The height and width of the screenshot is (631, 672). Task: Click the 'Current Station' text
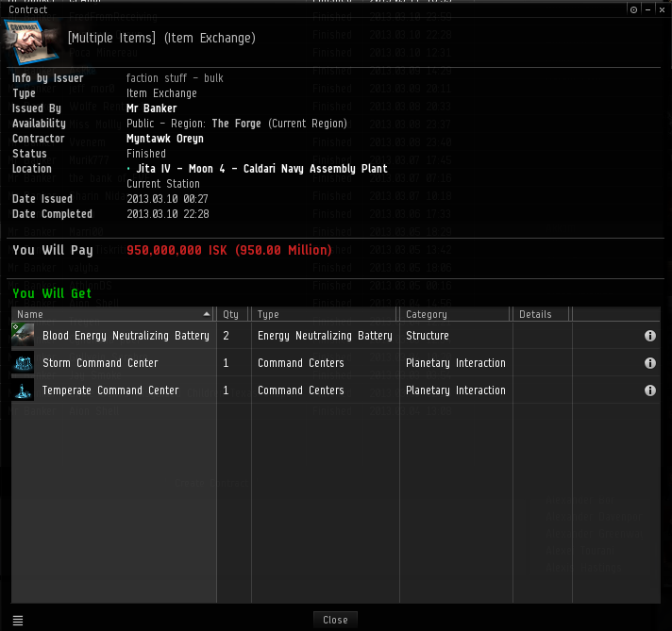pos(163,184)
